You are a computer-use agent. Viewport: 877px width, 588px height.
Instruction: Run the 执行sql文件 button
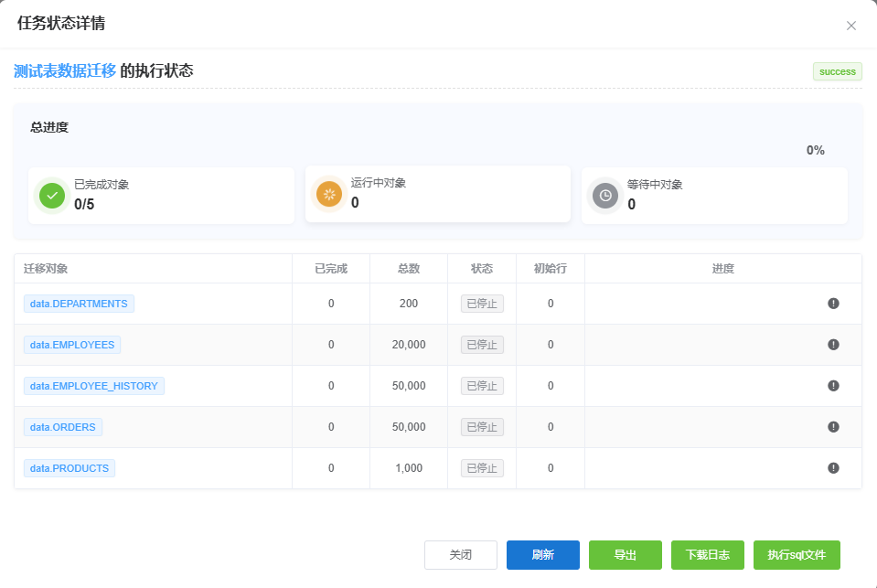(x=797, y=555)
